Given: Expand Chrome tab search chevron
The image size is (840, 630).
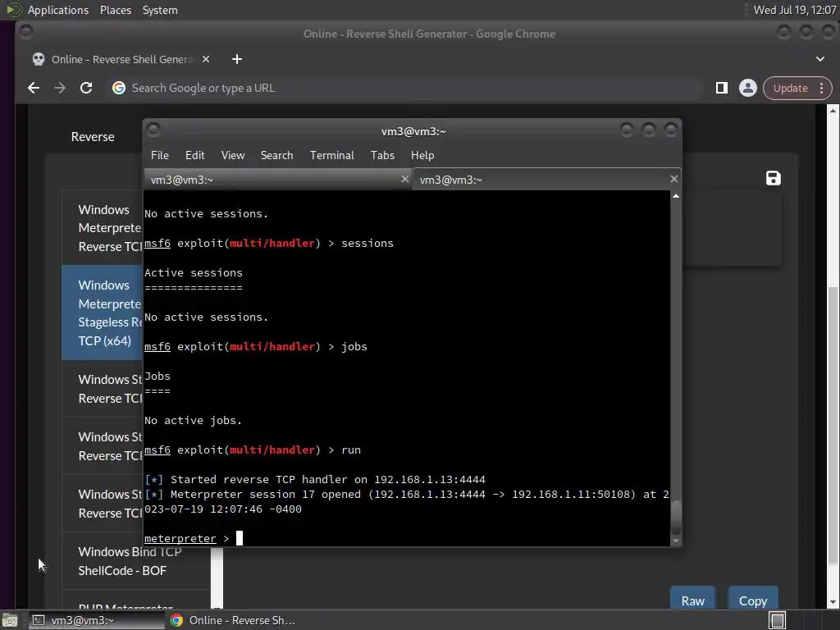Looking at the screenshot, I should tap(820, 59).
